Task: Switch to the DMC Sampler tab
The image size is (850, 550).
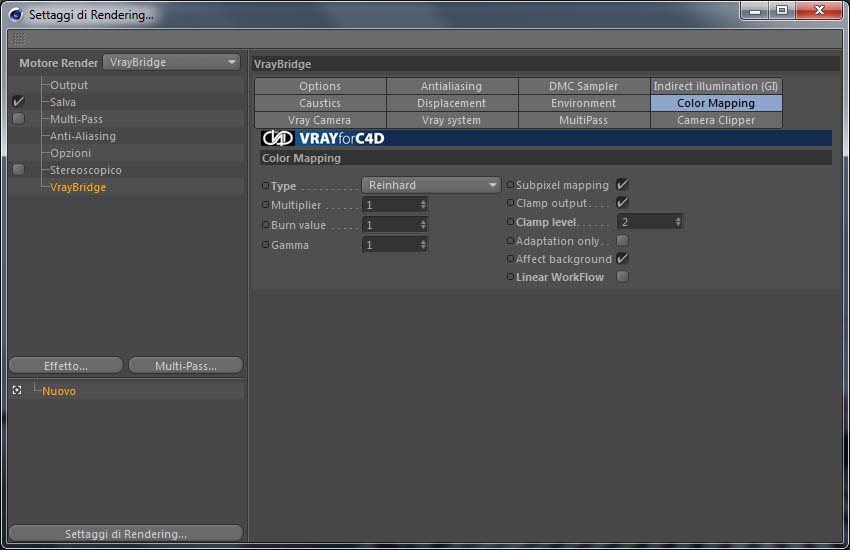Action: click(583, 86)
